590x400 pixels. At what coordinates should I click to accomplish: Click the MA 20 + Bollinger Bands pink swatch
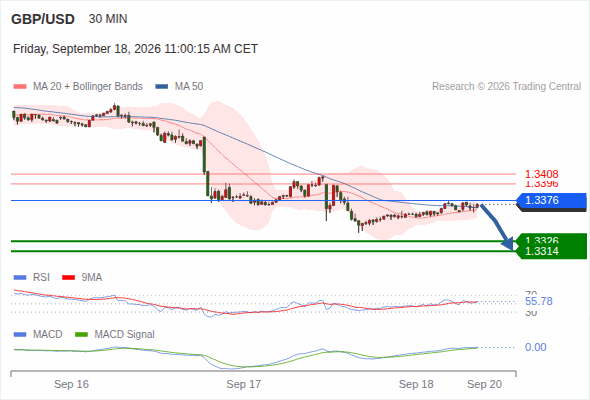20,87
